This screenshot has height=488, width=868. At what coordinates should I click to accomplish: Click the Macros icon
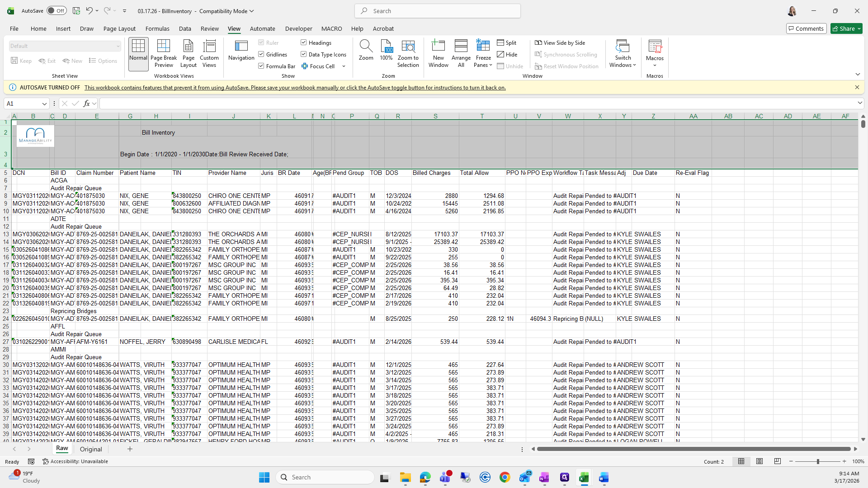coord(654,47)
